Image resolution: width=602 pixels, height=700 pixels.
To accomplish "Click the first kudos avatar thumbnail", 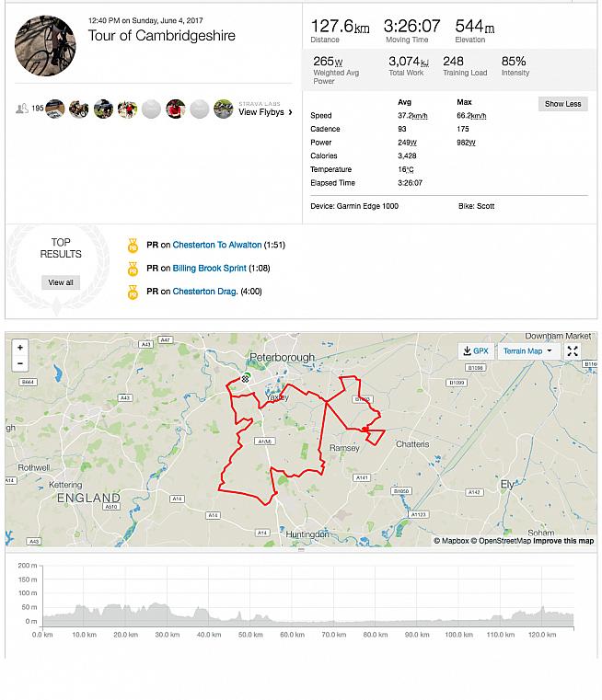I will coord(55,109).
